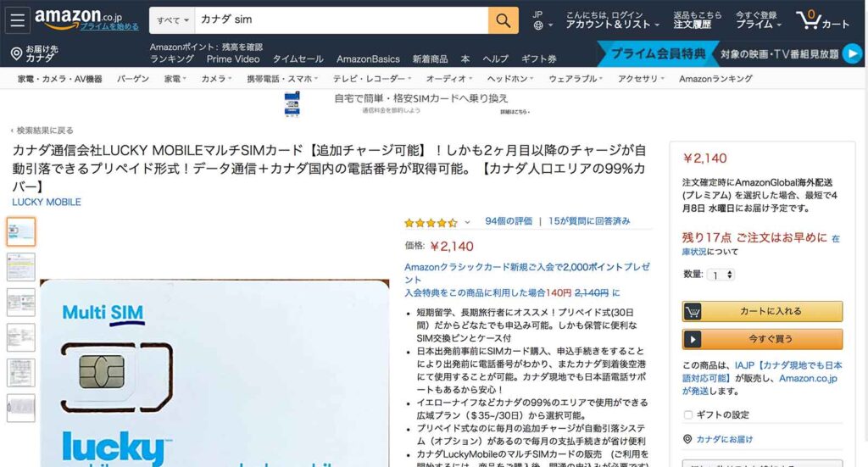Click the globe language icon
868x467 pixels.
538,25
